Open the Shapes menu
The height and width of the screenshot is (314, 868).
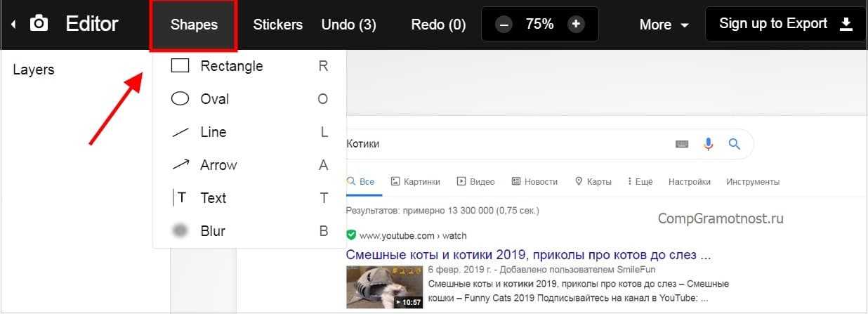pos(194,25)
